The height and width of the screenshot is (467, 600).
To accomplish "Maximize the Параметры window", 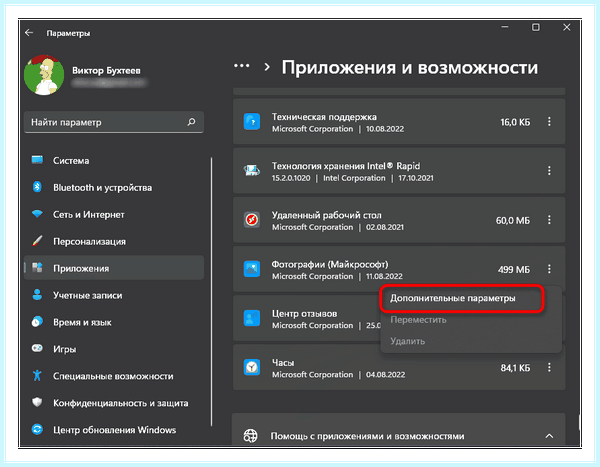I will coord(536,27).
